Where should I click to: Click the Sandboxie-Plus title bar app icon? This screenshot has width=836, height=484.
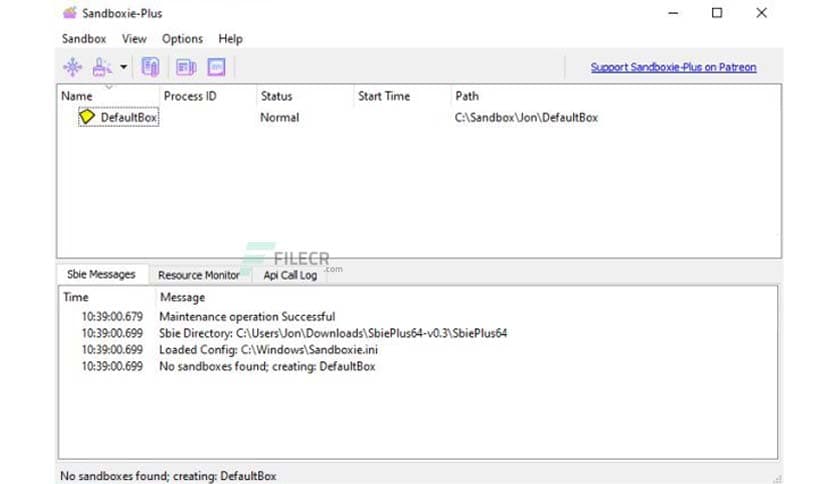click(70, 13)
